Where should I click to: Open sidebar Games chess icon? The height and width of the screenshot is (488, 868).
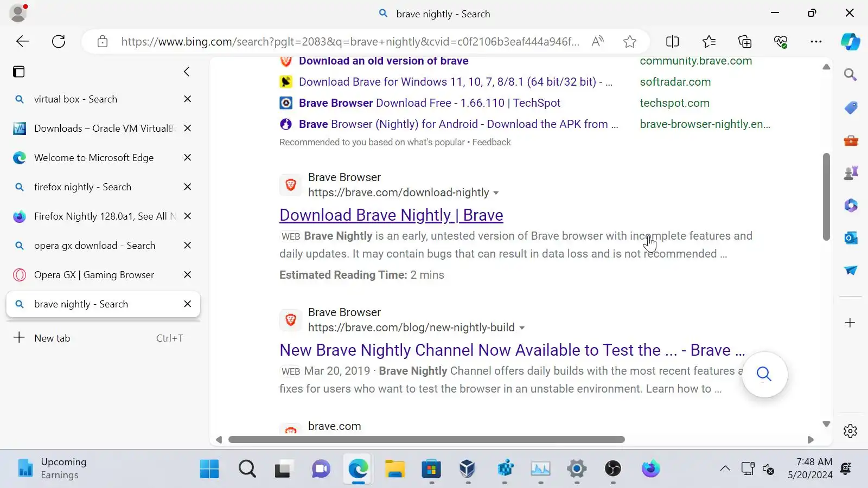coord(850,173)
